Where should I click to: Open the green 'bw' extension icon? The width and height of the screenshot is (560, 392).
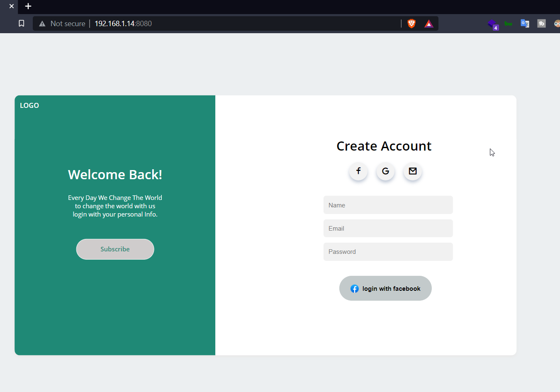click(508, 24)
